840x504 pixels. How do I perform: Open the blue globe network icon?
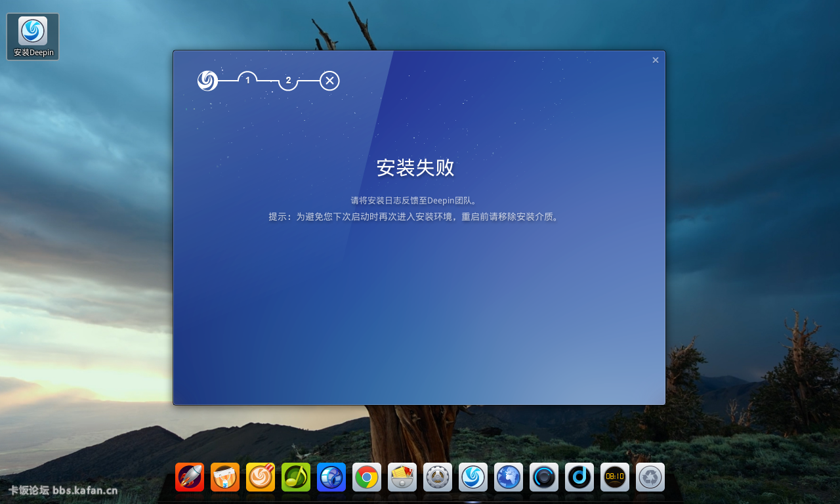(509, 477)
